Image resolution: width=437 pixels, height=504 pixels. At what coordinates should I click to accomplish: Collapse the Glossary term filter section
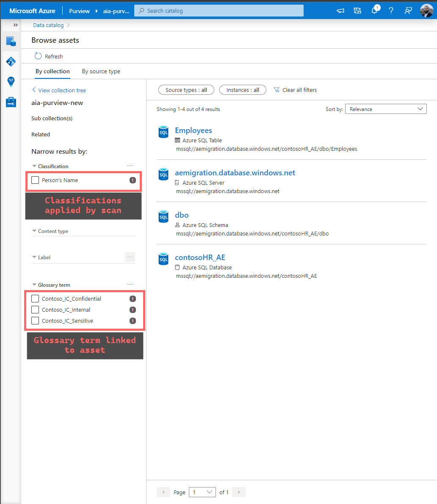click(x=34, y=285)
